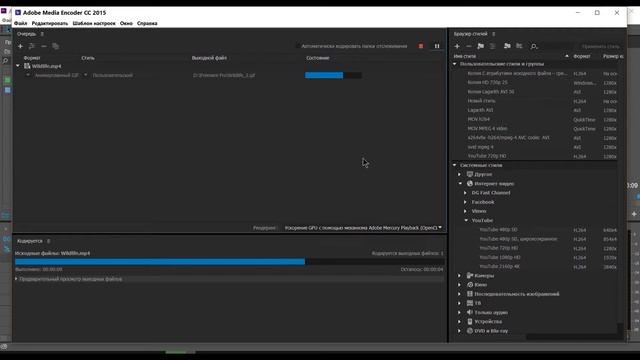640x360 pixels.
Task: Click the monitor icon beside Другие
Action: coord(470,174)
